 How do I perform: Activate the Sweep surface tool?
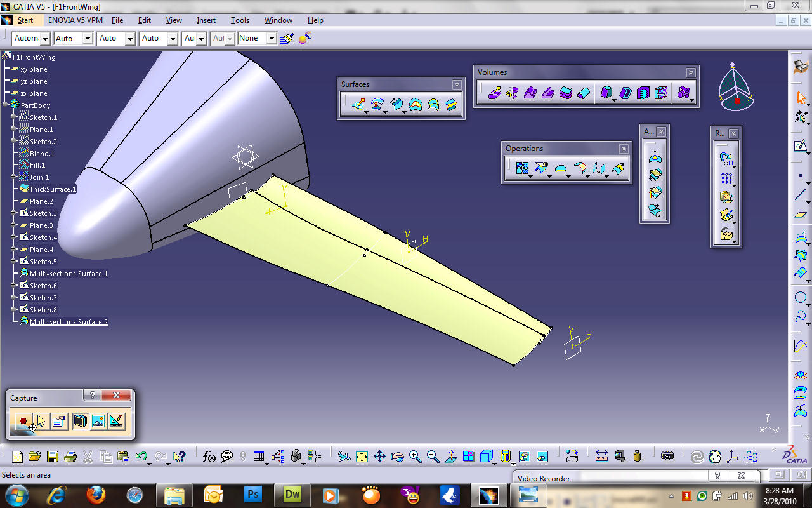[396, 104]
